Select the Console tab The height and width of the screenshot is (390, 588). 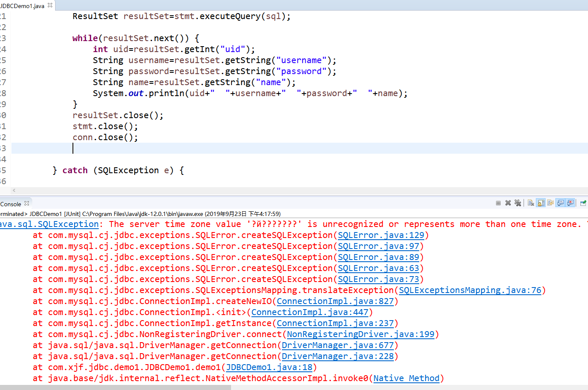coord(11,204)
